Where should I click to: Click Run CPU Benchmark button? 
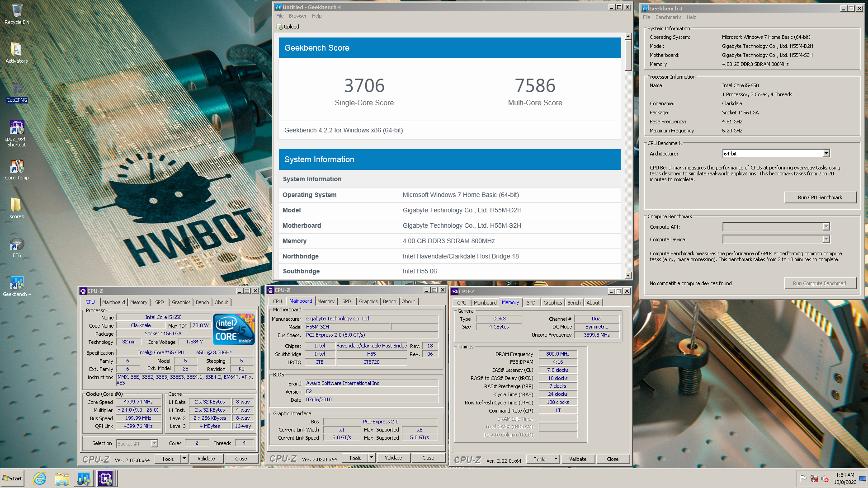pos(820,197)
